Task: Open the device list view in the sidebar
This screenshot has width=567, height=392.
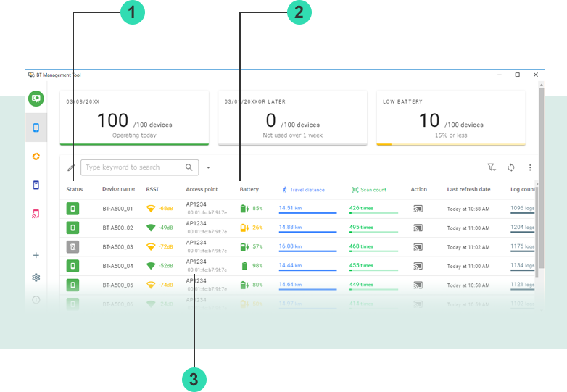Action: tap(36, 128)
